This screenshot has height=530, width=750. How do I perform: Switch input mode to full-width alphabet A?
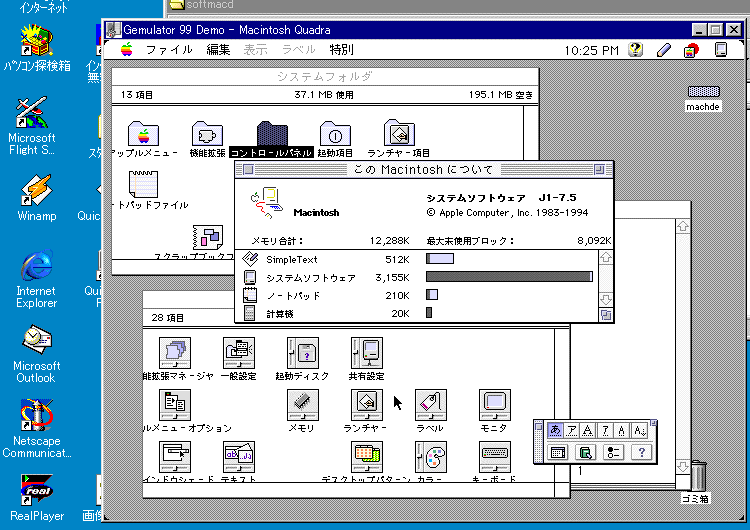click(588, 430)
